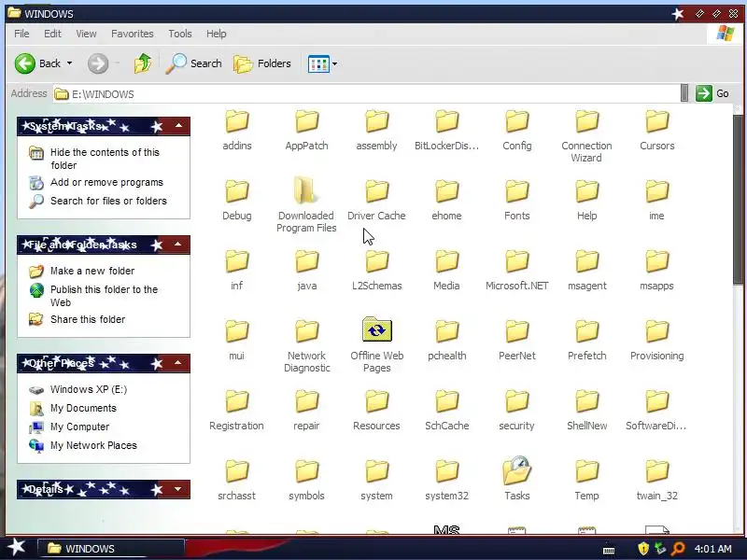
Task: Select the assembly folder icon
Action: (x=376, y=121)
